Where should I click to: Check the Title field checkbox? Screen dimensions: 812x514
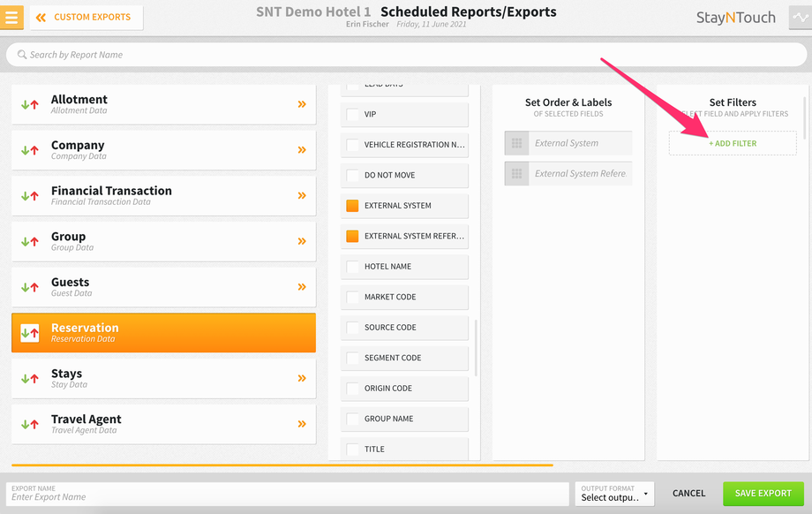[352, 450]
